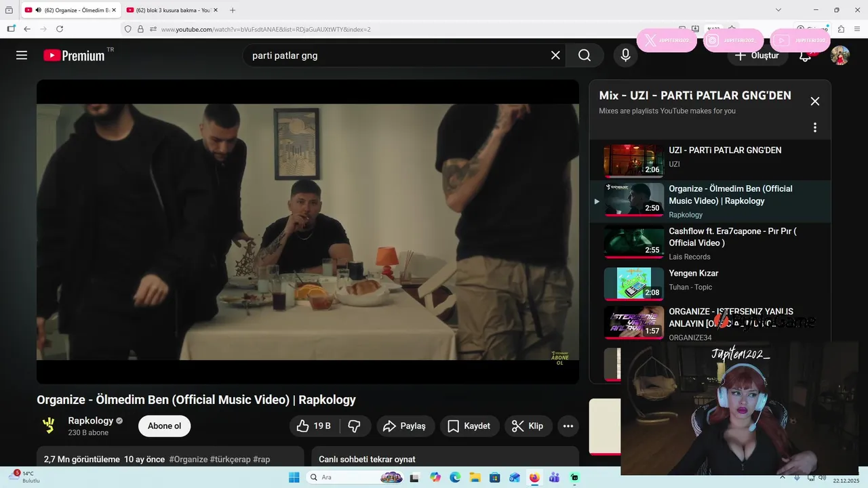The width and height of the screenshot is (868, 488).
Task: Select Organize - Ölmedim Ben playlist entry
Action: tap(710, 201)
